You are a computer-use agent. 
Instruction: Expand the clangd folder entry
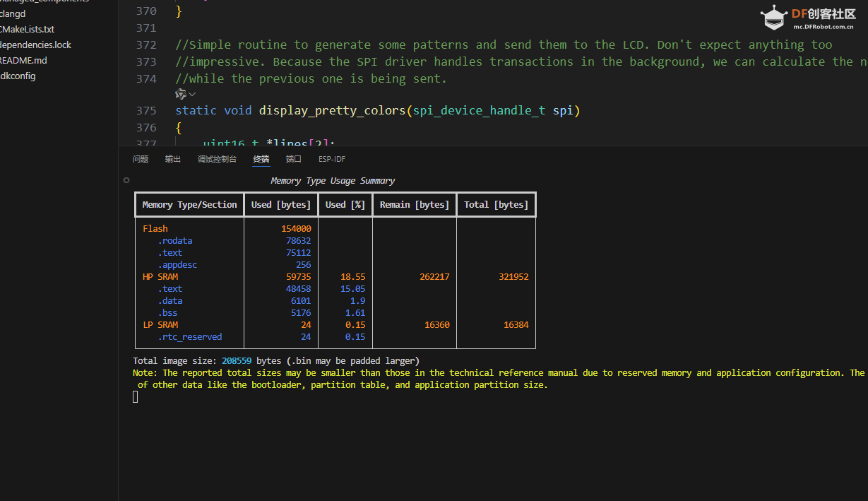tap(13, 13)
